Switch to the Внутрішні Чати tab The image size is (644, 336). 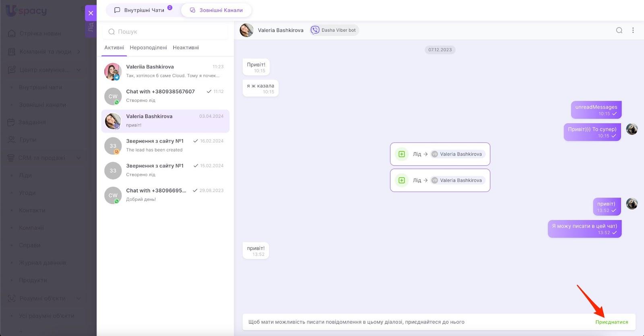143,10
